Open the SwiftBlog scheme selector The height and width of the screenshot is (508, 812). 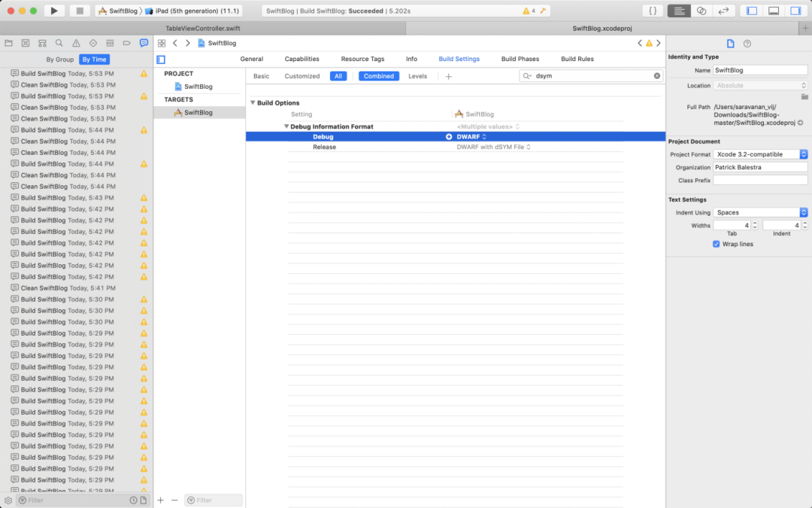coord(118,11)
